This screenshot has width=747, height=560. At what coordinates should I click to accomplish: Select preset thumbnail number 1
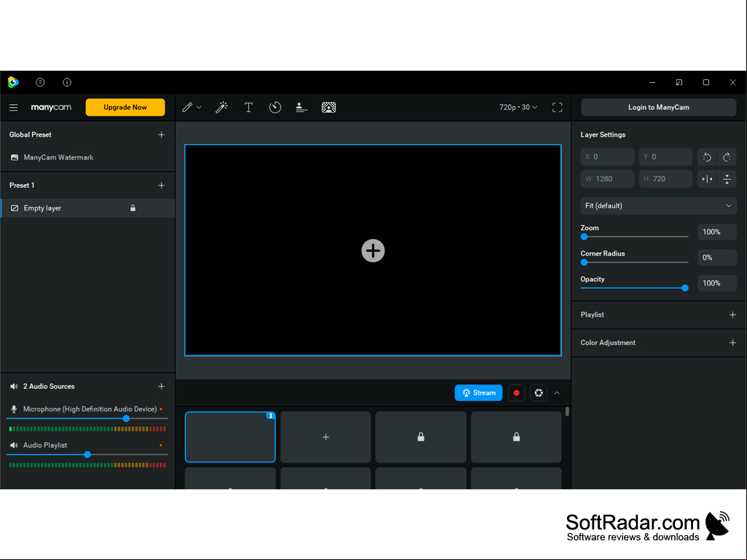[x=230, y=437]
